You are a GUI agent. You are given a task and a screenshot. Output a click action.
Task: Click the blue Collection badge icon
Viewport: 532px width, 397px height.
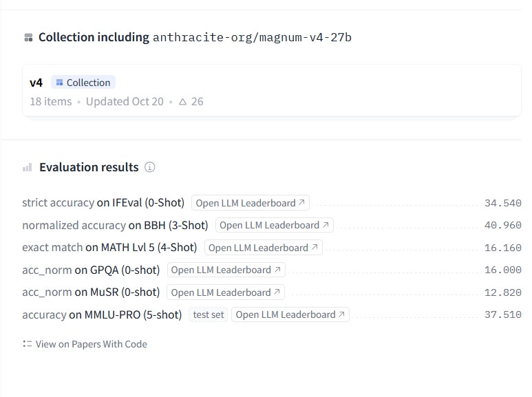pyautogui.click(x=59, y=83)
